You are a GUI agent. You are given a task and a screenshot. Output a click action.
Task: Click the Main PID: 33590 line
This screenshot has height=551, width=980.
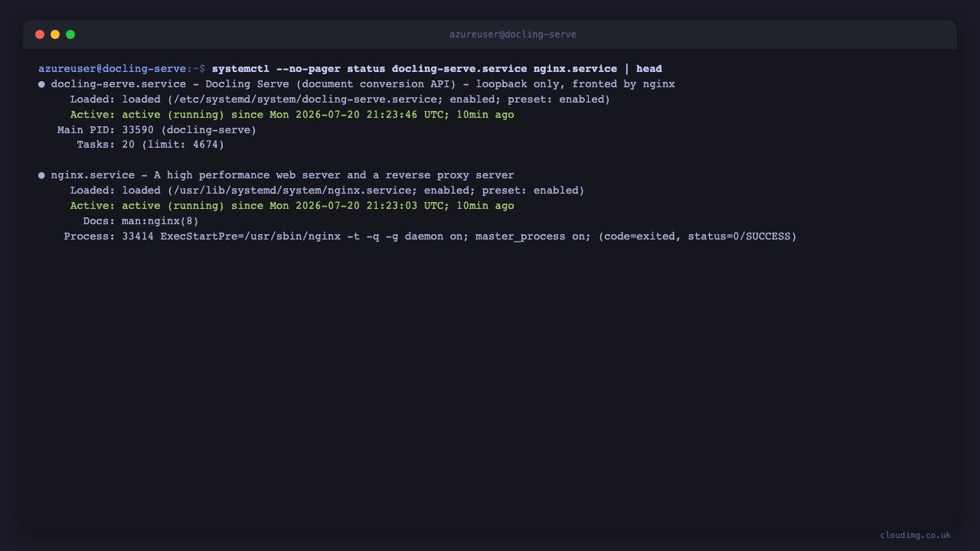tap(157, 130)
